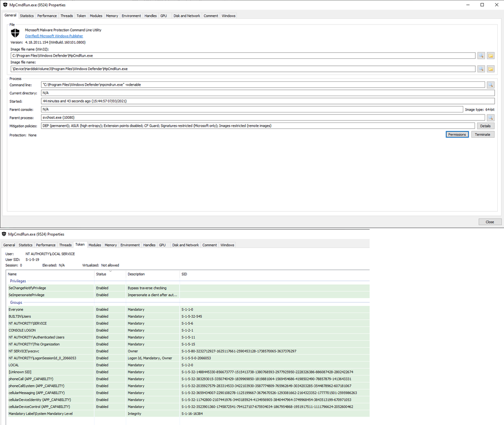Select the SeImpersonatePrivilege row

(188, 295)
